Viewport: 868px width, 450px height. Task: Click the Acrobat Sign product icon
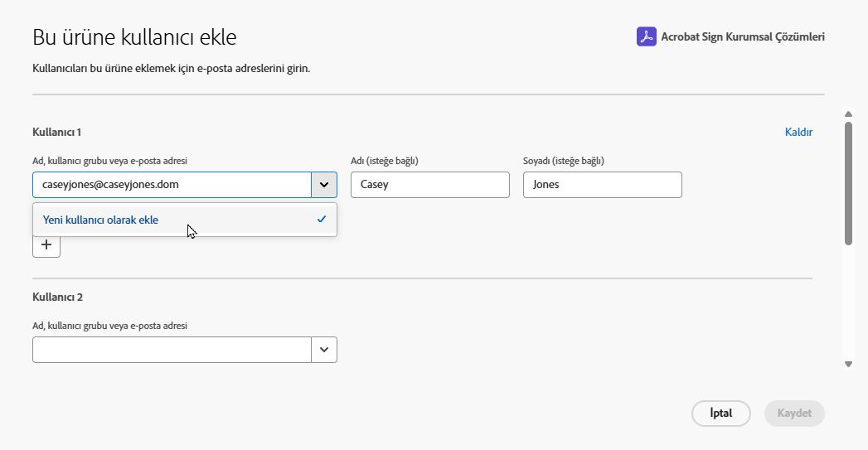coord(647,36)
